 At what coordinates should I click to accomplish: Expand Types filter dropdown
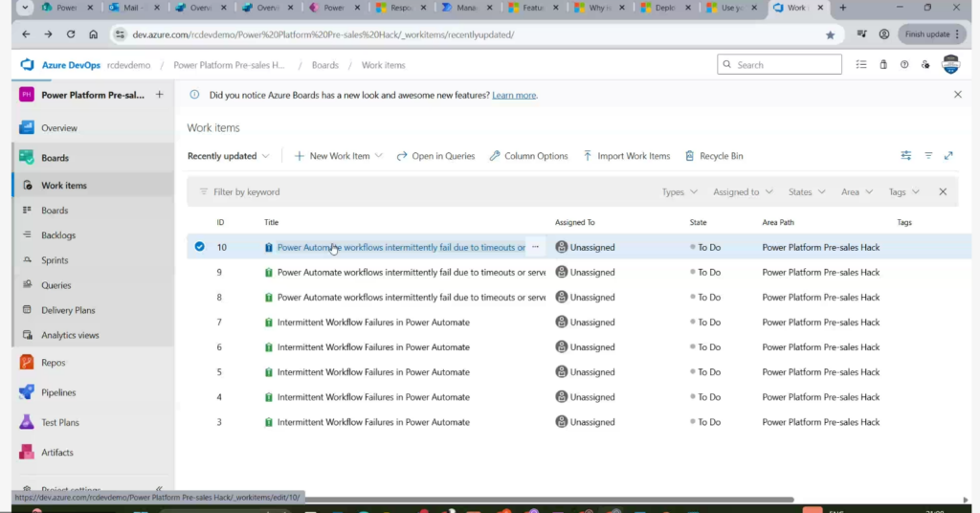pos(679,191)
